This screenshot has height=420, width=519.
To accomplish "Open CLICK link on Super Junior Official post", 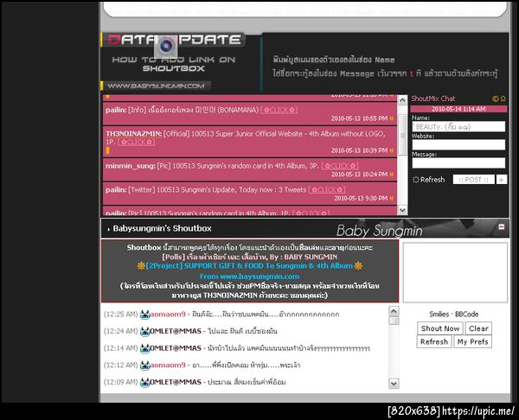I will point(136,143).
